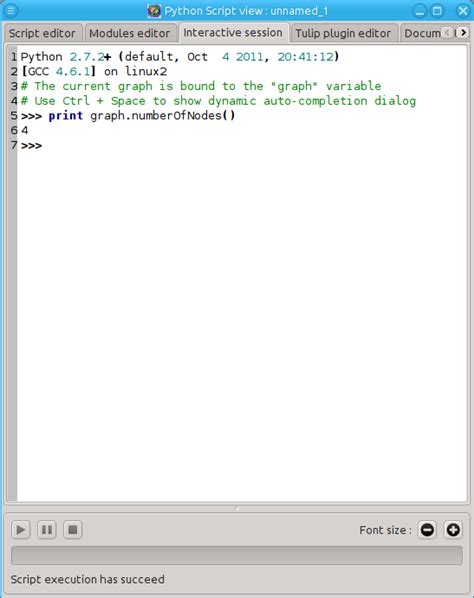Click the play script button

point(21,530)
